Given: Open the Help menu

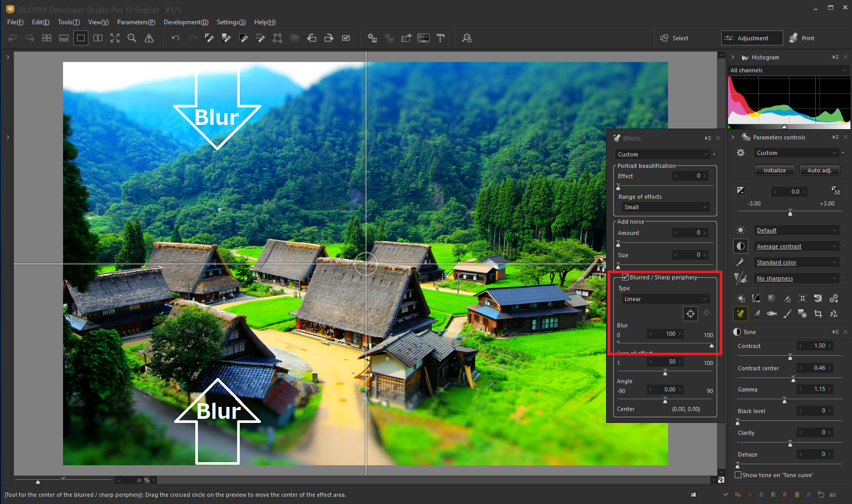Looking at the screenshot, I should coord(265,22).
